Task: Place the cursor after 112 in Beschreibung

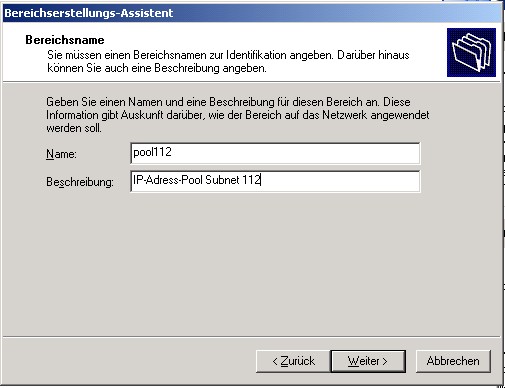Action: pyautogui.click(x=261, y=180)
